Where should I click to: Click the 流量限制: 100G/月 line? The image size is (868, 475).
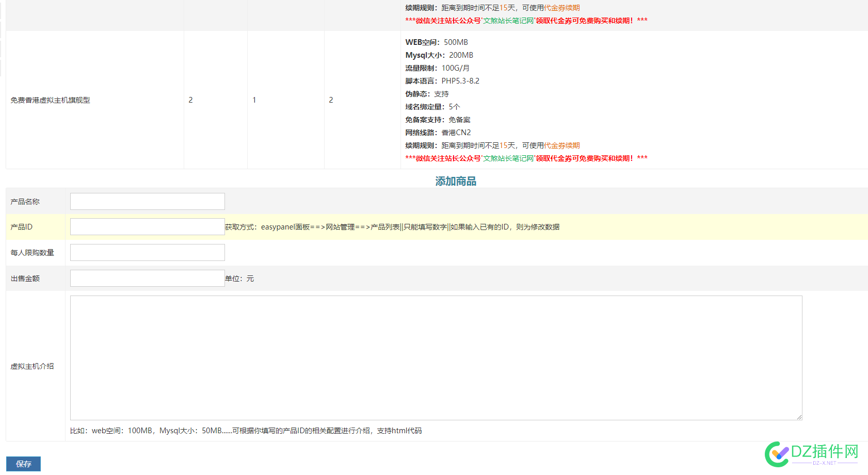point(438,68)
